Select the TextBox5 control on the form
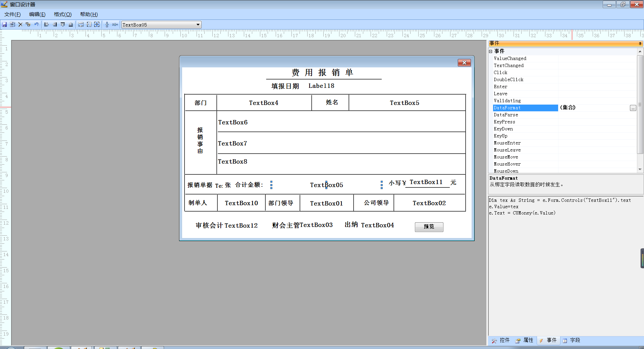Viewport: 644px width, 349px height. (405, 103)
